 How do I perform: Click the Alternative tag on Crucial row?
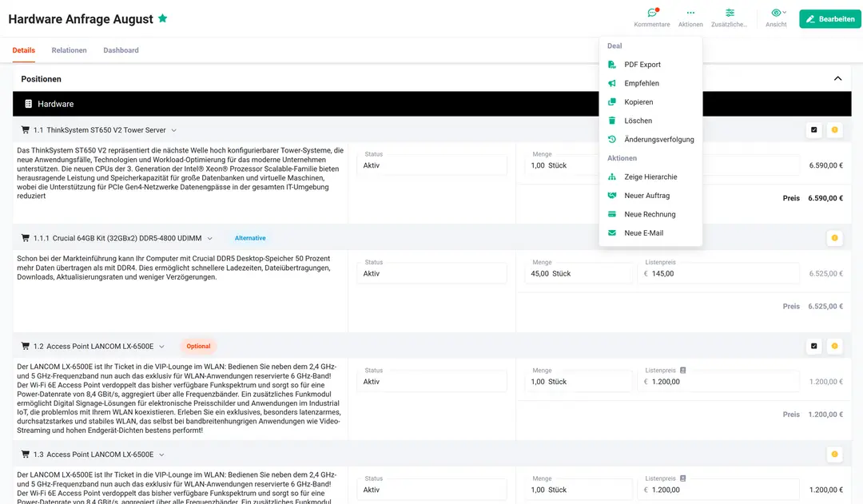coord(250,238)
